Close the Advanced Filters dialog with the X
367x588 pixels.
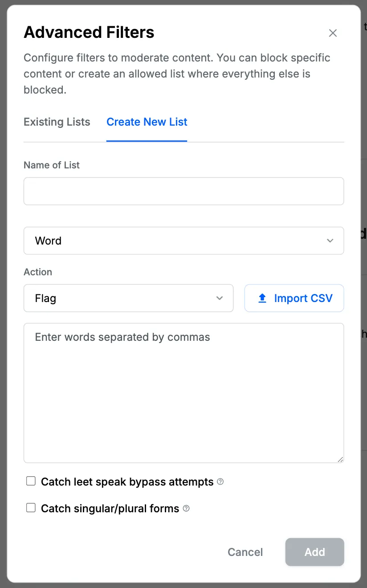[333, 33]
